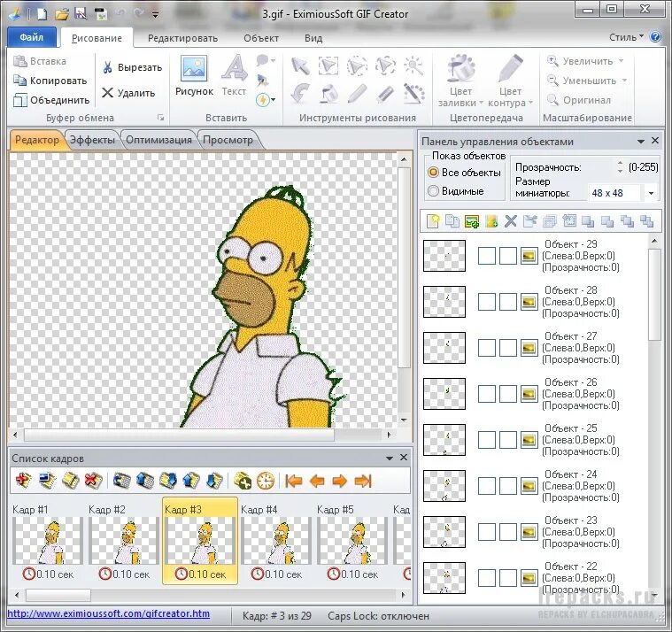
Task: Move frame up blue arrow icon
Action: point(191,481)
